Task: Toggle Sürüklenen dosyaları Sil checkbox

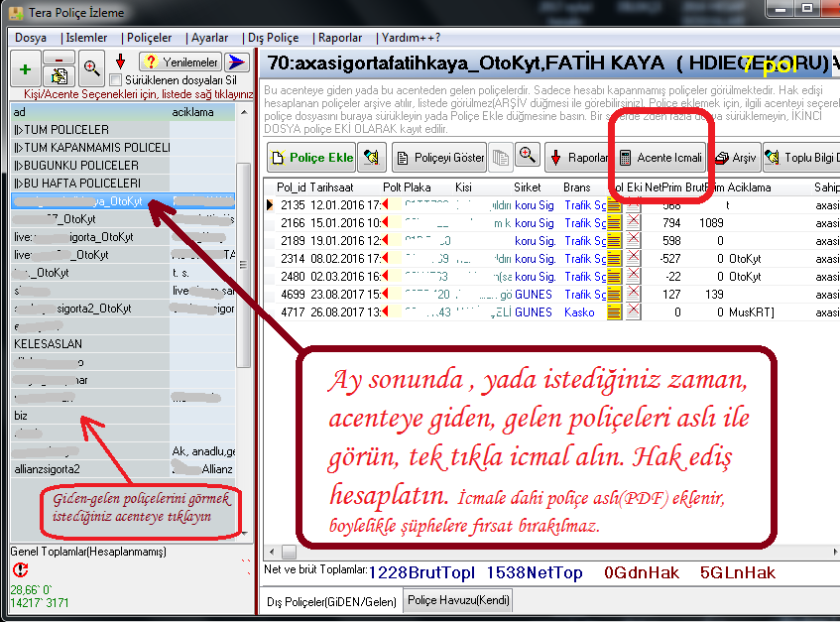Action: pos(115,80)
